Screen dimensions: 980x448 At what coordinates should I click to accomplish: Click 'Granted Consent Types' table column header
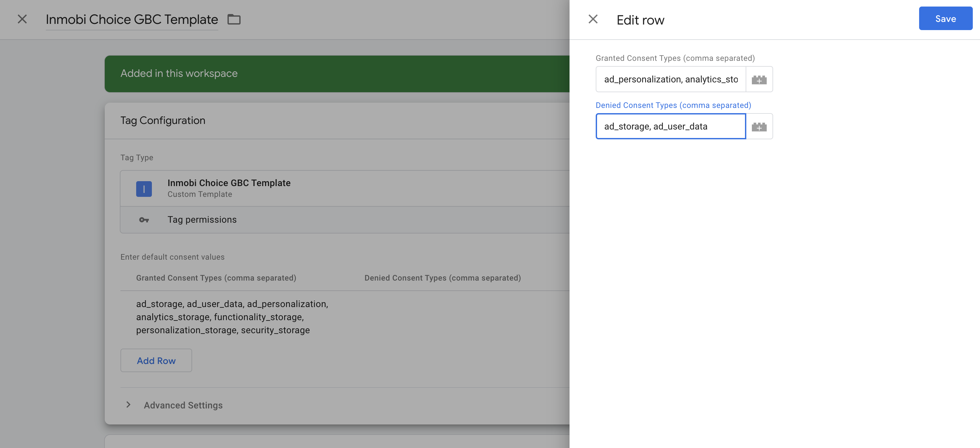tap(216, 278)
